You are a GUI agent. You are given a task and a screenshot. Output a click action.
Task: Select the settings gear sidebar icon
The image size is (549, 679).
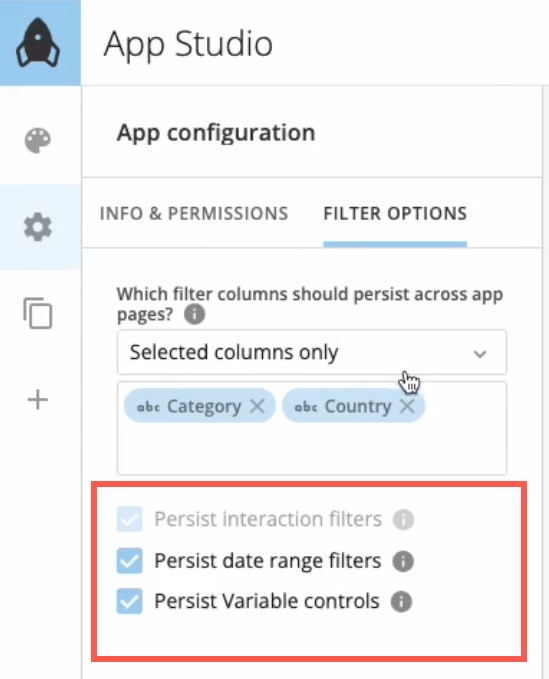tap(38, 227)
